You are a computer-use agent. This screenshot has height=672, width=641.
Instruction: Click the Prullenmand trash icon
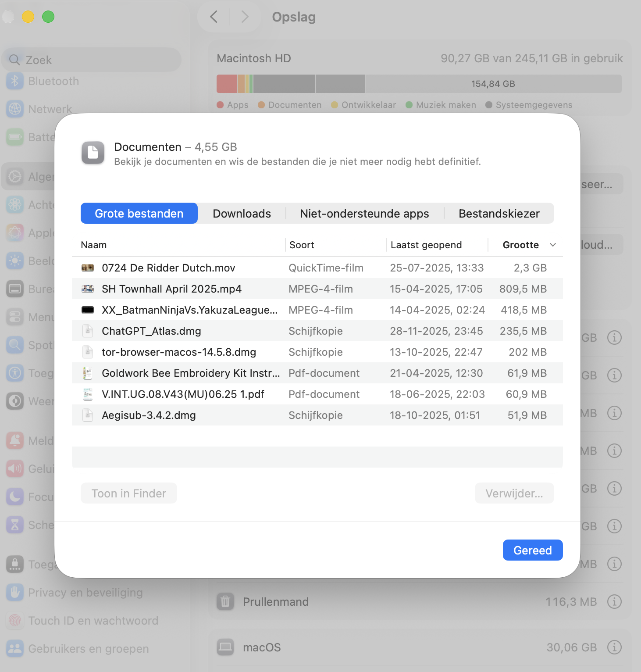pos(225,601)
